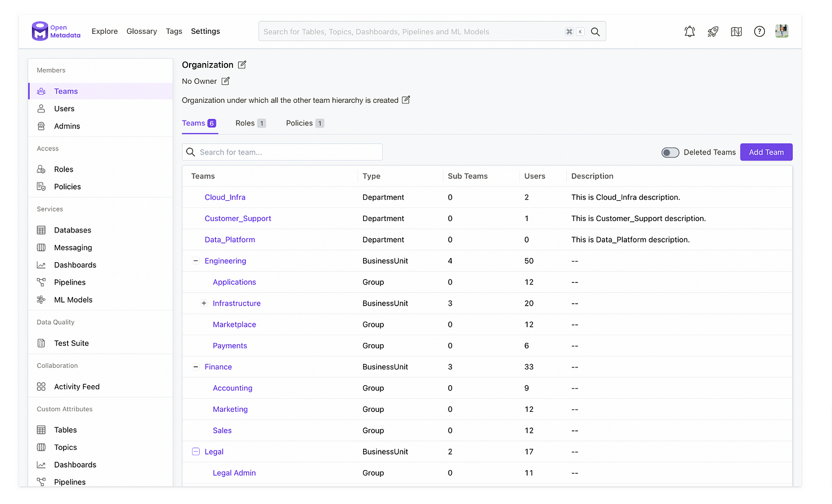Open the Applications team link

[x=234, y=282]
